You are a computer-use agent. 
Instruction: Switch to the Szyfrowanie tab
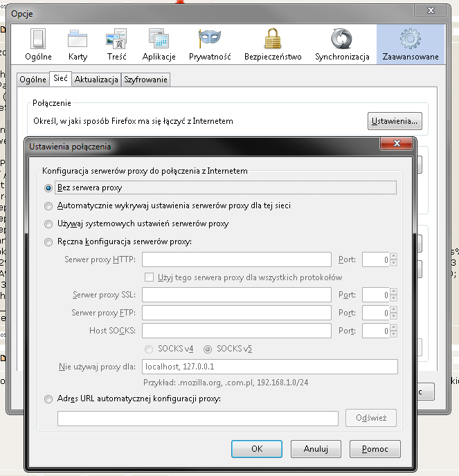coord(145,80)
